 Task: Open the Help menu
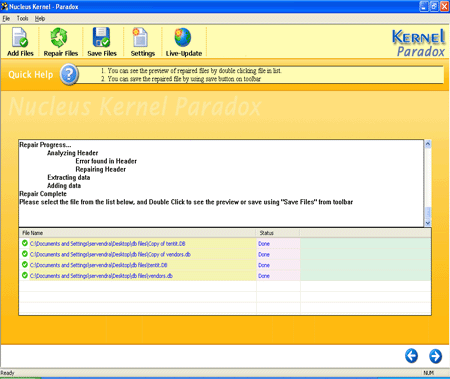click(40, 19)
